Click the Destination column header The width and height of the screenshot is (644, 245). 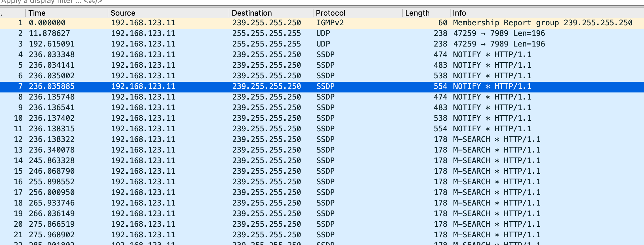coord(252,13)
